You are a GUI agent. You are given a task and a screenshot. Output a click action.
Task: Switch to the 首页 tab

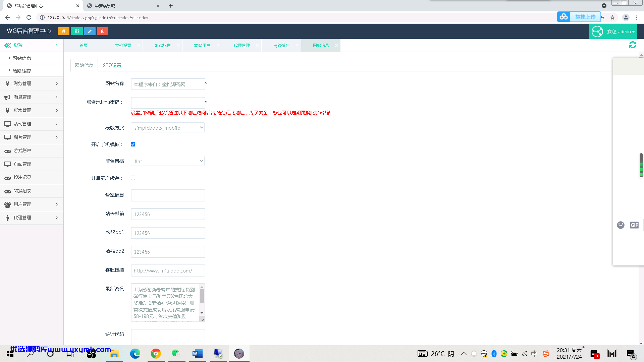point(84,45)
